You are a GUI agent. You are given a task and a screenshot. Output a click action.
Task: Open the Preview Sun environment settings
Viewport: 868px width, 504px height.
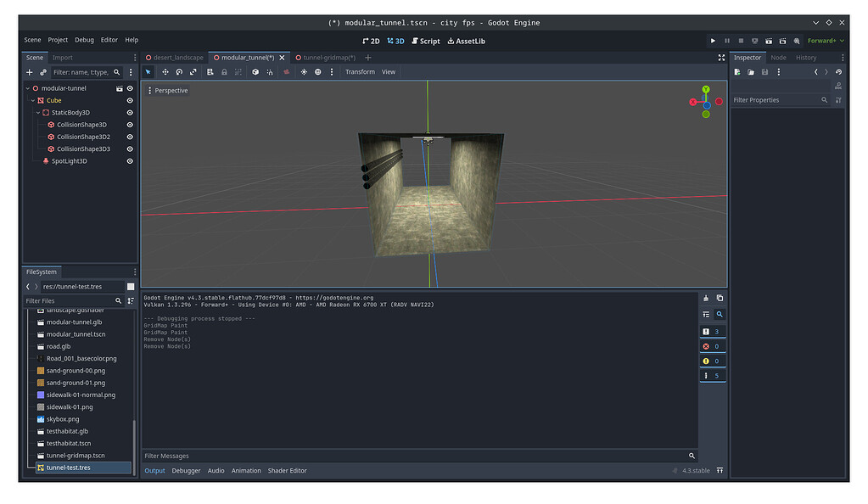pos(304,72)
